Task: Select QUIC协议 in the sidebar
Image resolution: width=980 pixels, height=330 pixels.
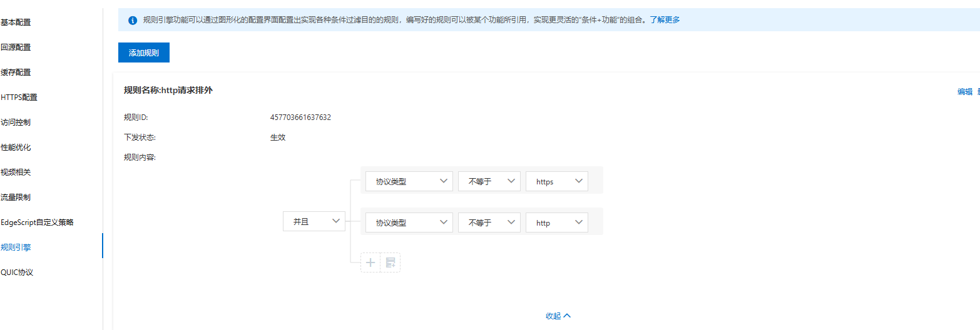Action: 17,272
